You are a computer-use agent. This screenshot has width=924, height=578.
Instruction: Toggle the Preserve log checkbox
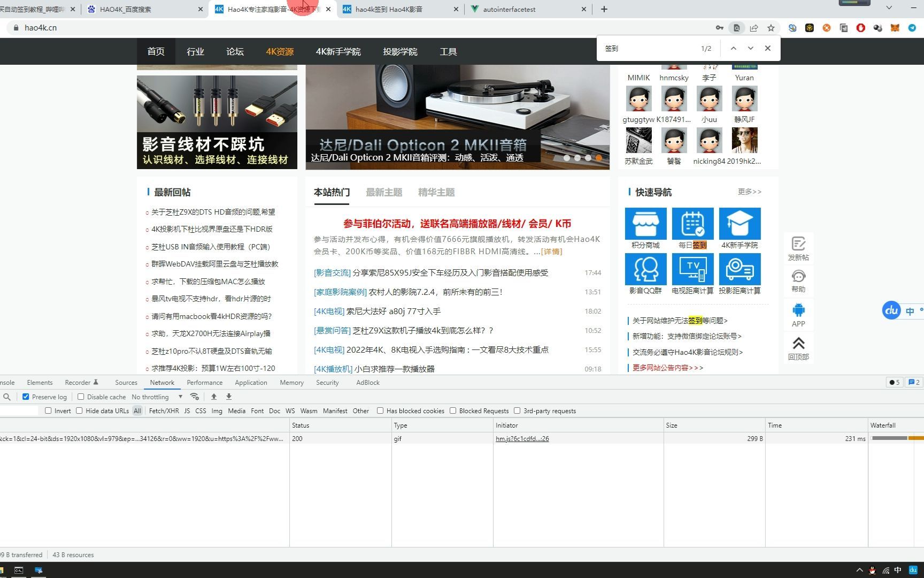pyautogui.click(x=26, y=397)
